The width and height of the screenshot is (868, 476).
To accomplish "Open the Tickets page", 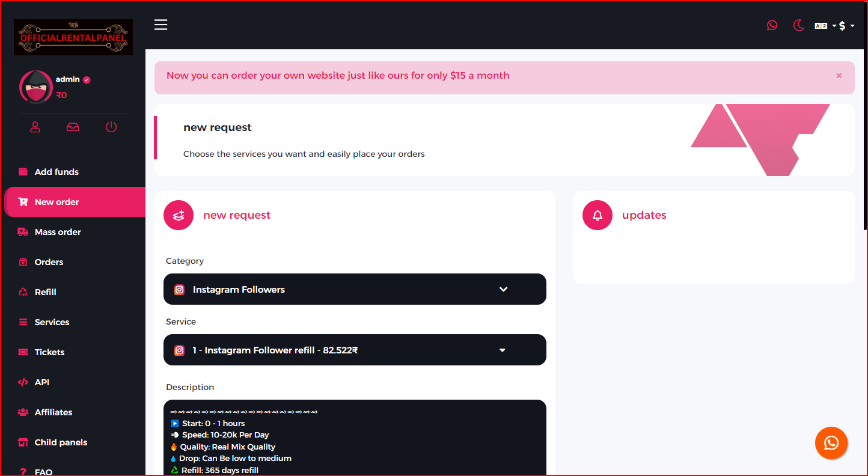I will click(49, 352).
